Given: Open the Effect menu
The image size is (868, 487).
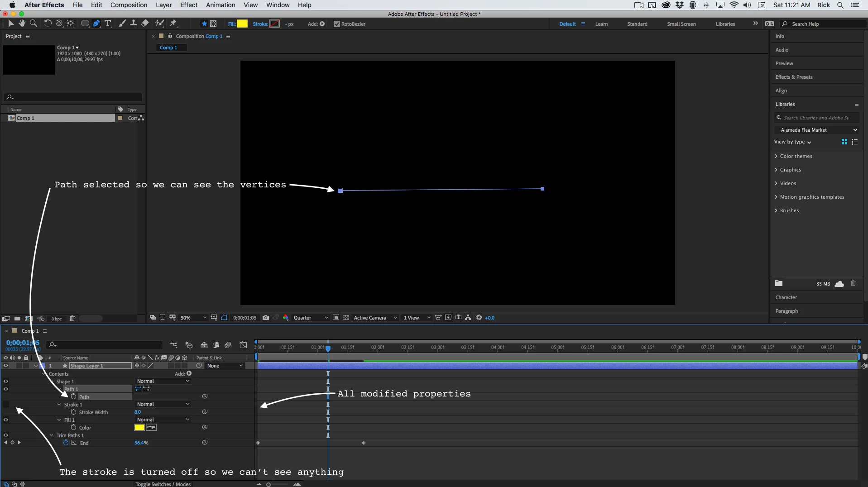Looking at the screenshot, I should tap(189, 5).
